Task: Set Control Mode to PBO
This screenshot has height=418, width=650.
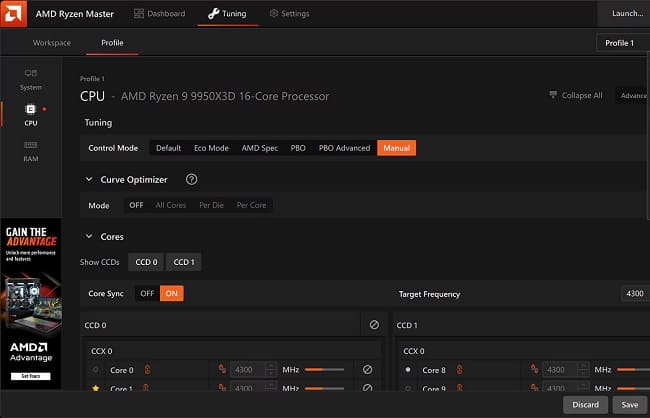Action: (x=298, y=148)
